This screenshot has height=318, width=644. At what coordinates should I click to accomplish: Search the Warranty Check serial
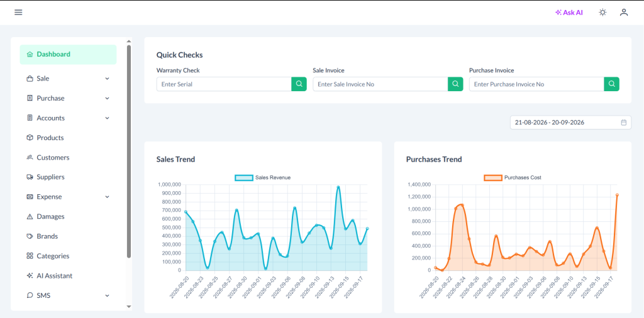point(299,84)
